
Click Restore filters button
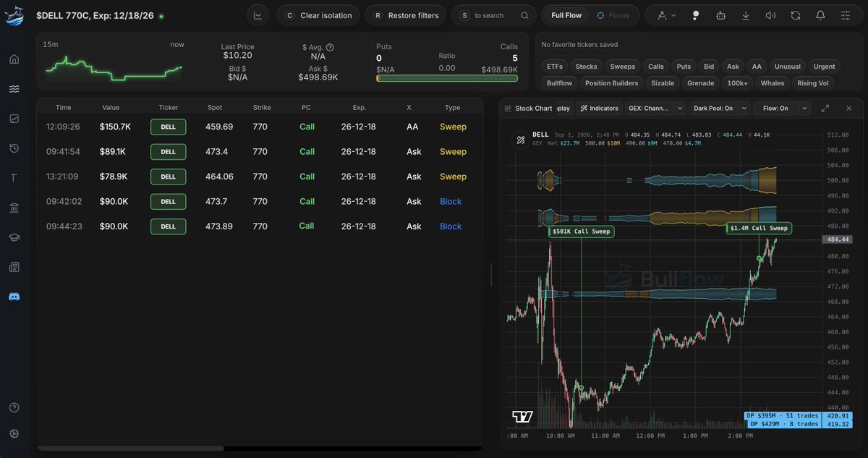pos(405,15)
